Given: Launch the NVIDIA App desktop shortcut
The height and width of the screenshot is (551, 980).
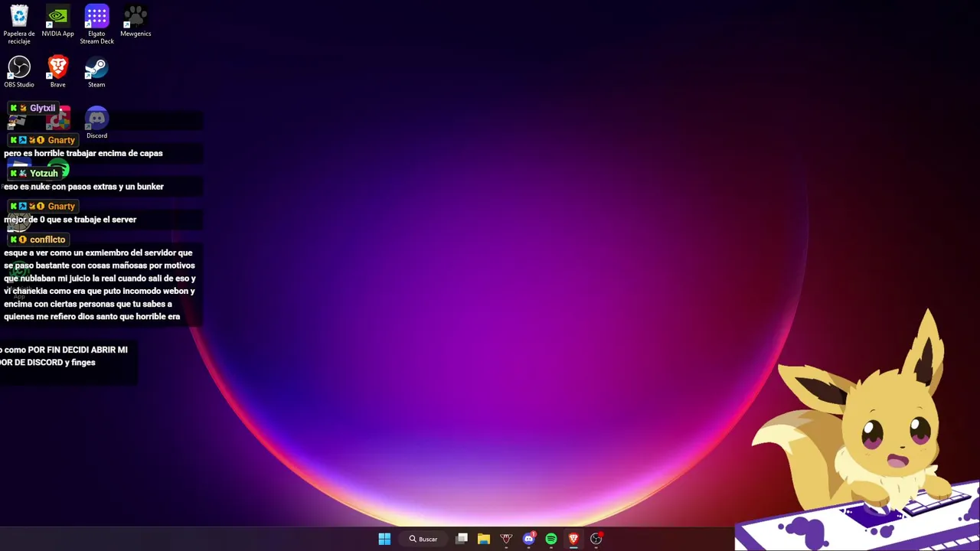Looking at the screenshot, I should click(57, 21).
